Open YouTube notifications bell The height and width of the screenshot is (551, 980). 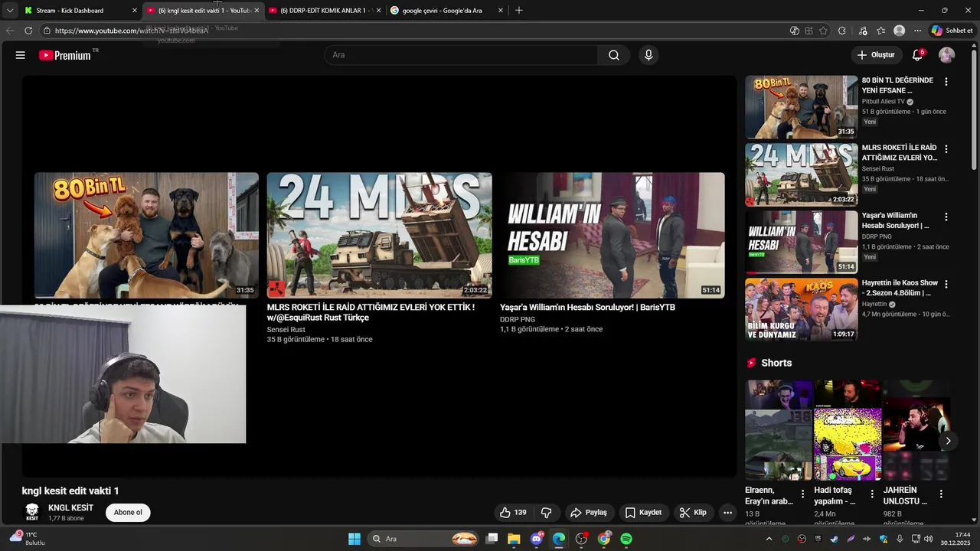[x=917, y=55]
